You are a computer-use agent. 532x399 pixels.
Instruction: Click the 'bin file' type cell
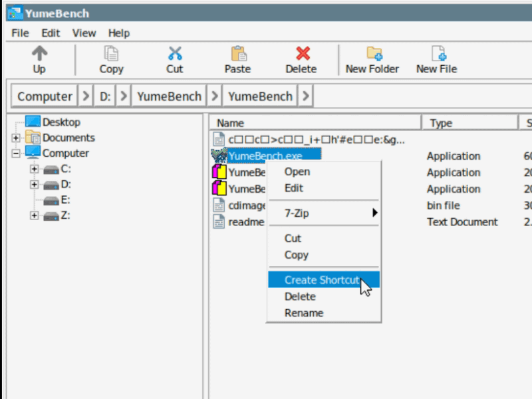pos(443,205)
